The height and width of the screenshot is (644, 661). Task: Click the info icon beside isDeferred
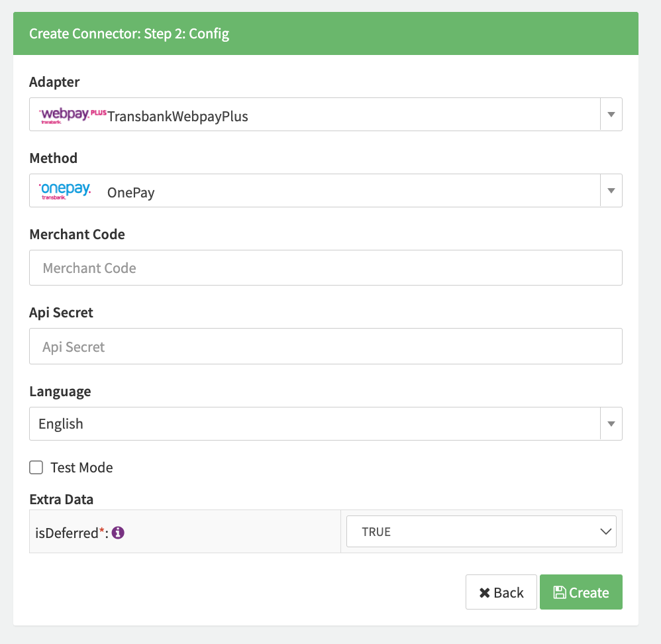pyautogui.click(x=119, y=532)
